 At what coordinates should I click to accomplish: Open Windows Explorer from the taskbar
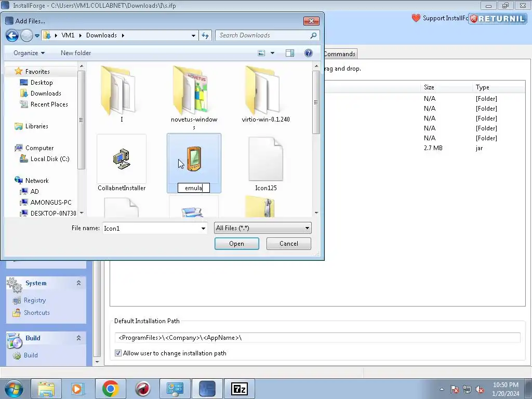46,389
